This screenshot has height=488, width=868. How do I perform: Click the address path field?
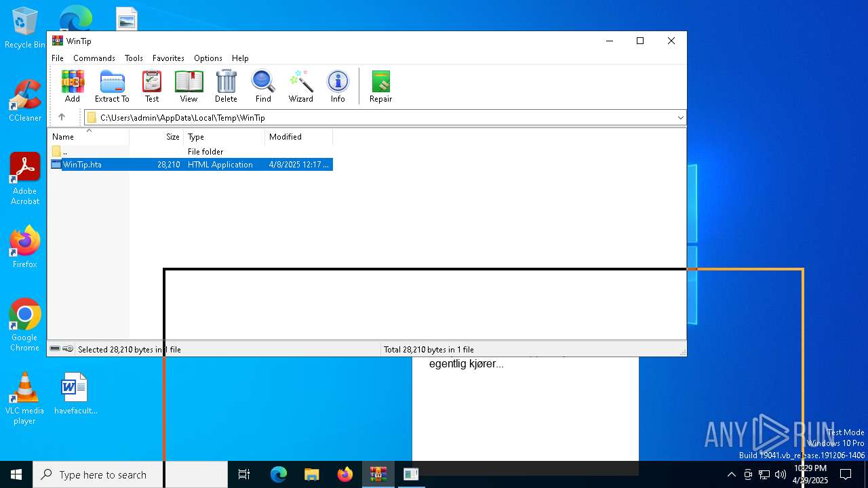pyautogui.click(x=385, y=118)
